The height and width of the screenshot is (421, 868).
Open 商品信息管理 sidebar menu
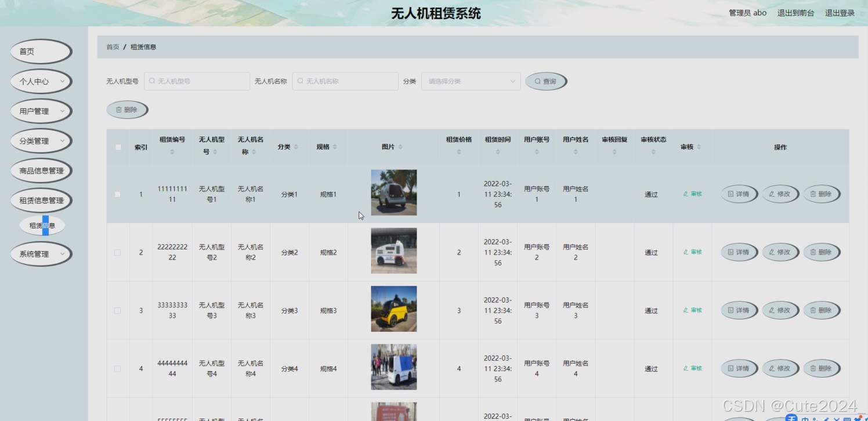pos(41,170)
